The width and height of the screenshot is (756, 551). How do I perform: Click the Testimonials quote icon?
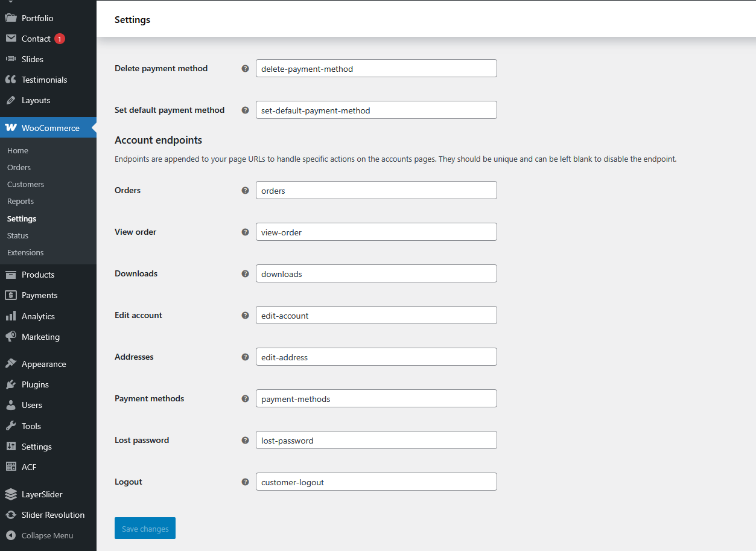point(10,80)
